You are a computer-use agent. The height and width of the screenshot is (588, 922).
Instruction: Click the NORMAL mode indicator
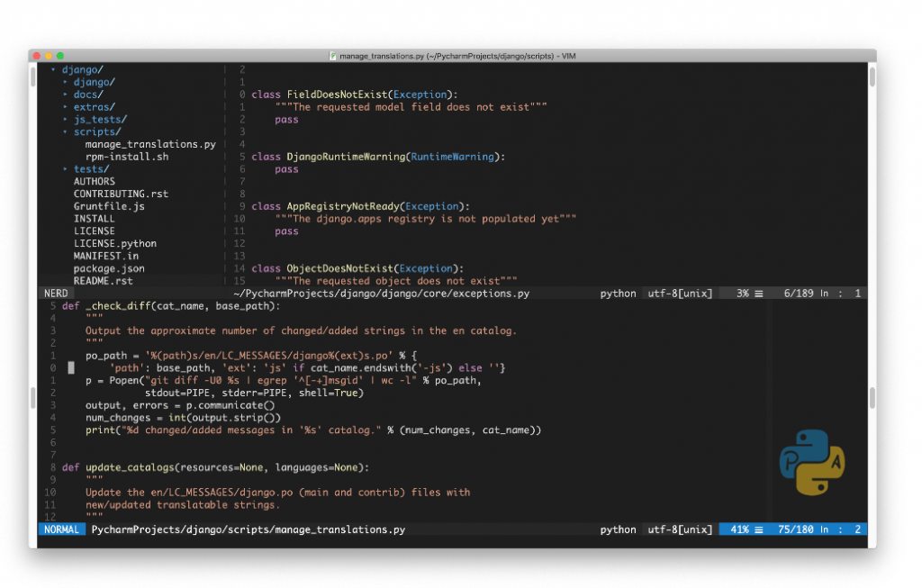[61, 529]
